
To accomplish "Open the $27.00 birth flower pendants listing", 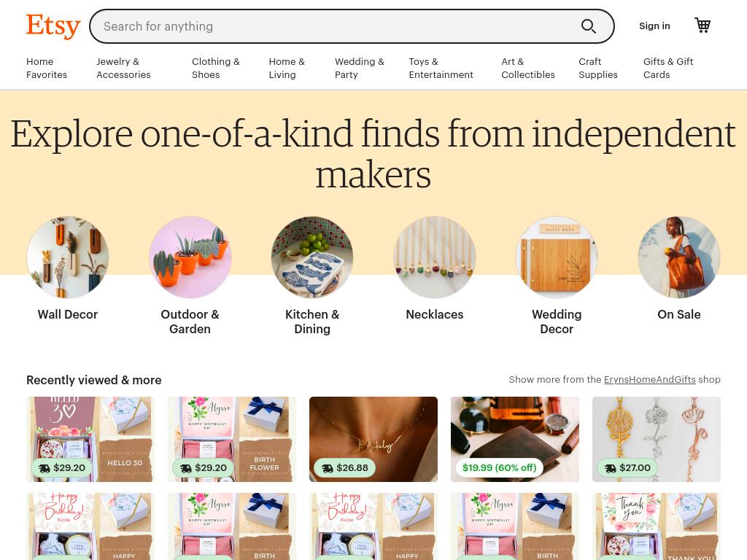I will (657, 439).
